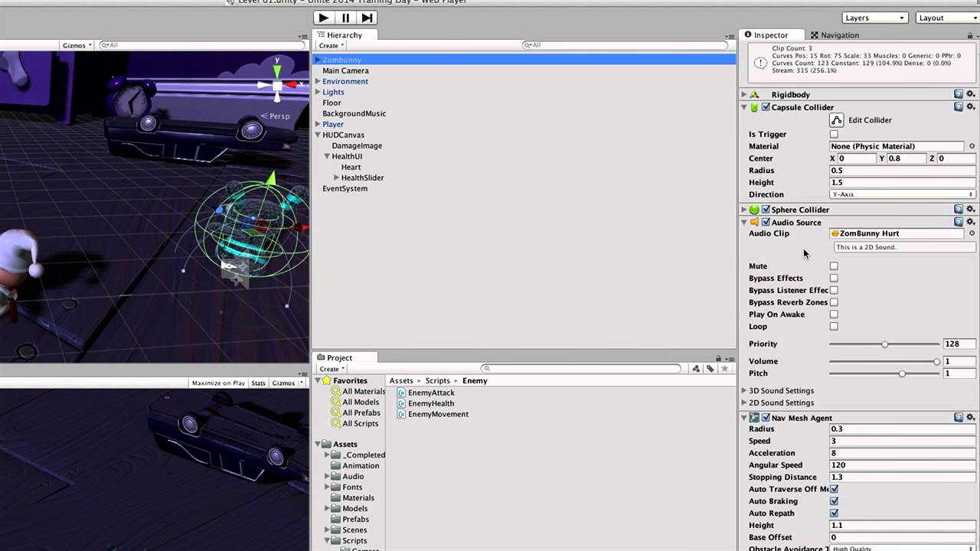Enable the Mute checkbox
Image resolution: width=980 pixels, height=551 pixels.
tap(834, 266)
